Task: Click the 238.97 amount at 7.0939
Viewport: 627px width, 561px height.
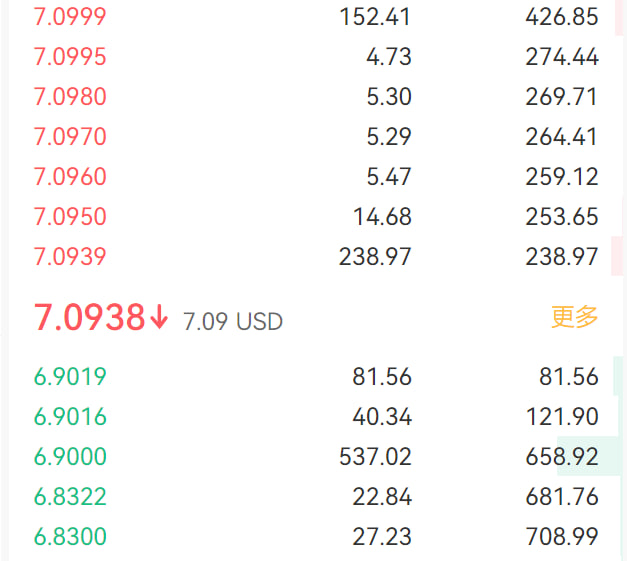Action: click(375, 256)
